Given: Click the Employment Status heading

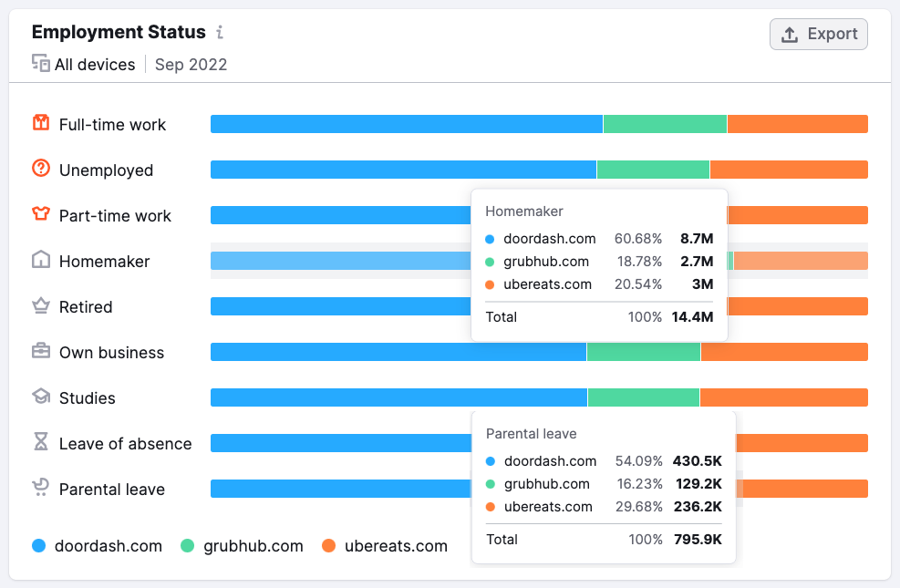Looking at the screenshot, I should (119, 32).
